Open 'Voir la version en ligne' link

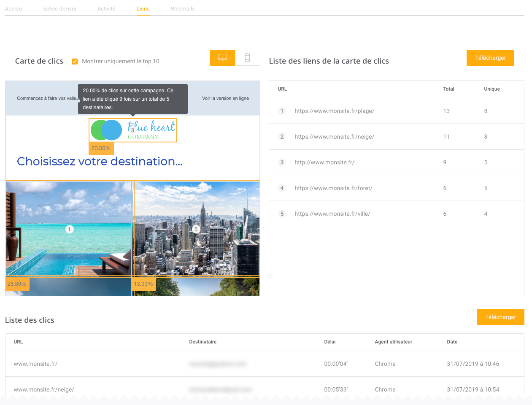point(225,98)
